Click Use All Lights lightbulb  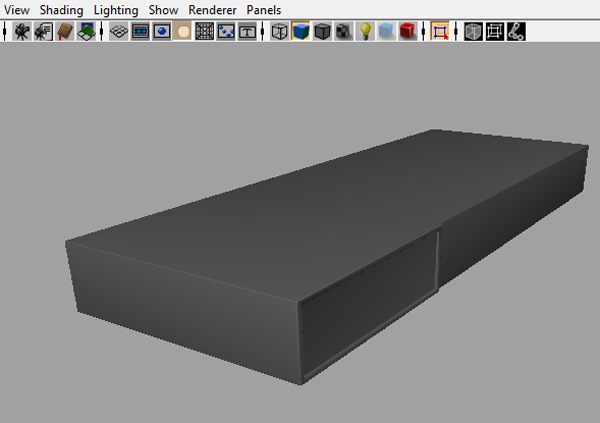tap(365, 31)
